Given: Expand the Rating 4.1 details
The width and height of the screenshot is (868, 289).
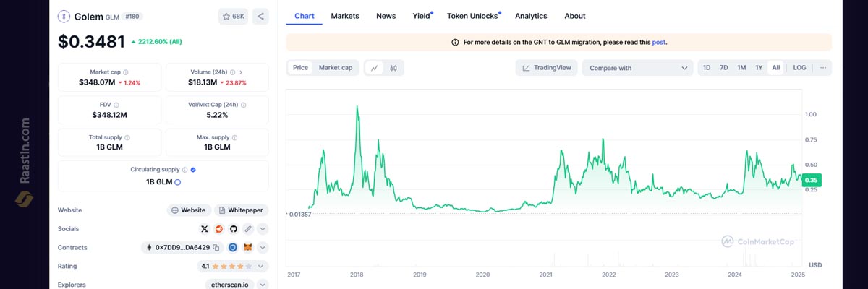Looking at the screenshot, I should [x=263, y=267].
